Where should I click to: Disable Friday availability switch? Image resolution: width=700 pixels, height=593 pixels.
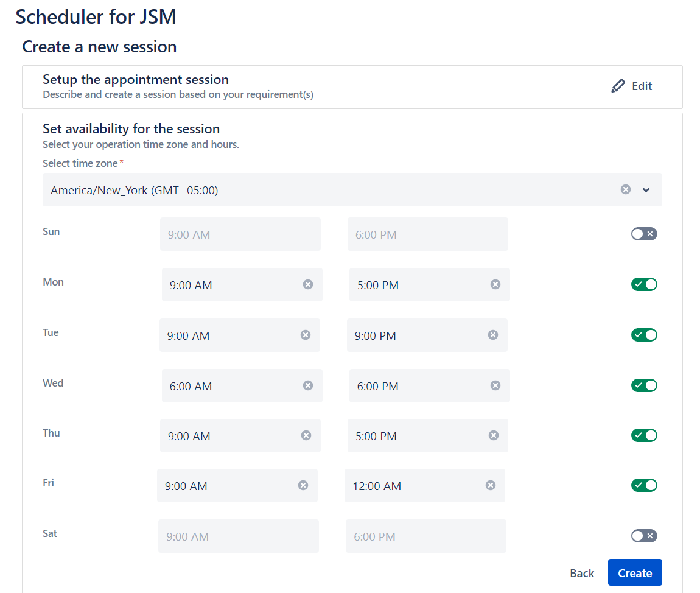tap(644, 485)
